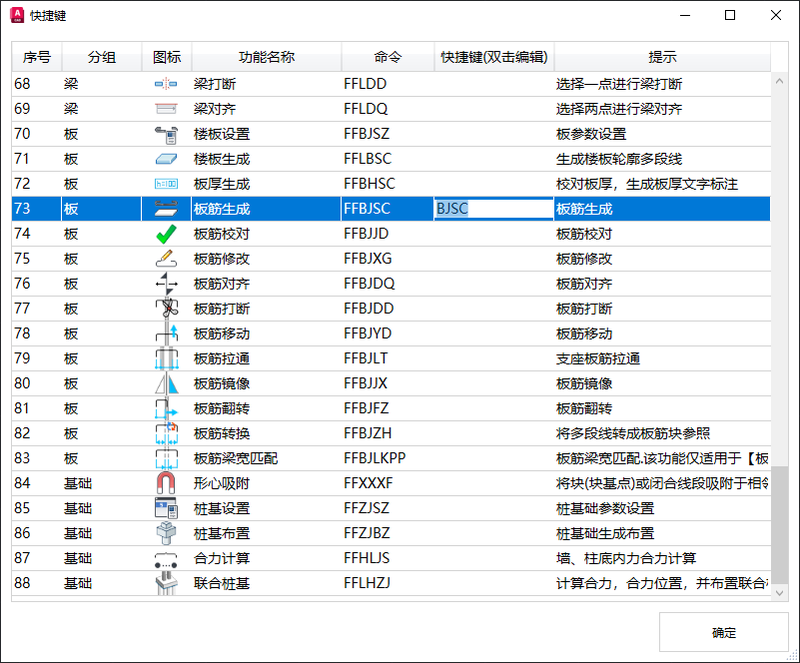Click the 分组 column header
800x663 pixels.
tap(102, 57)
